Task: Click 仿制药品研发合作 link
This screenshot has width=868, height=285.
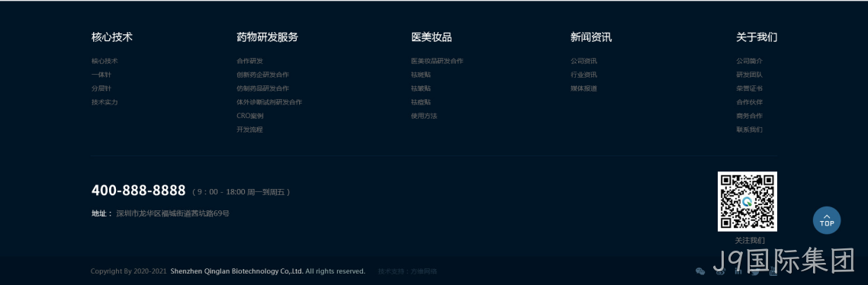Action: click(x=262, y=88)
